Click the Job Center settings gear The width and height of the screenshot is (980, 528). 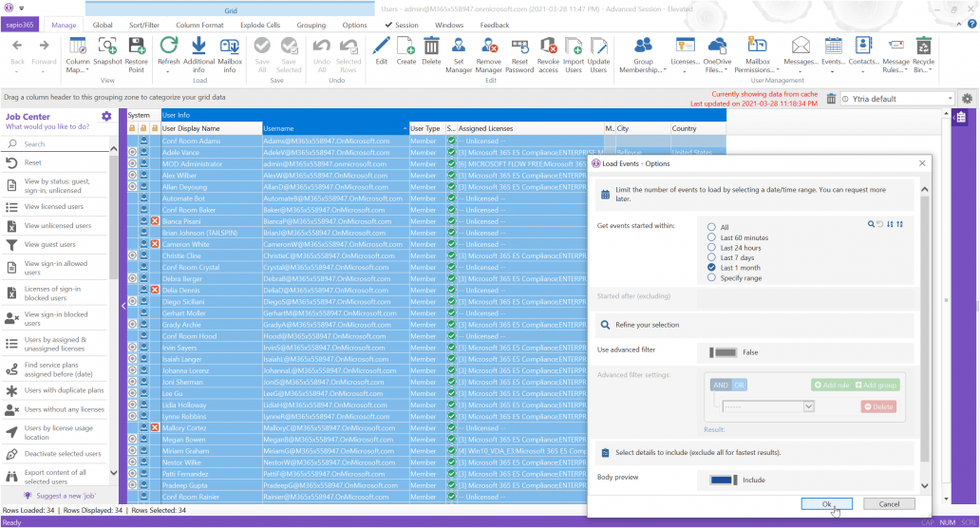tap(106, 116)
